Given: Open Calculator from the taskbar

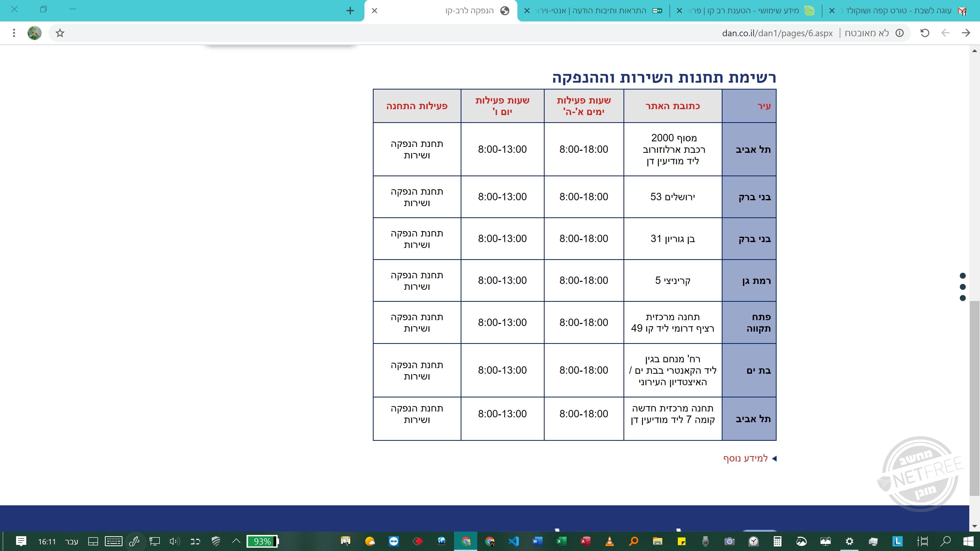Looking at the screenshot, I should (x=777, y=541).
